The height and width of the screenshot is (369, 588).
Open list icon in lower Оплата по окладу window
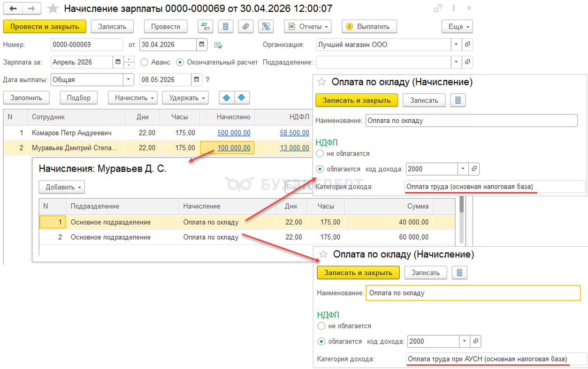click(459, 272)
